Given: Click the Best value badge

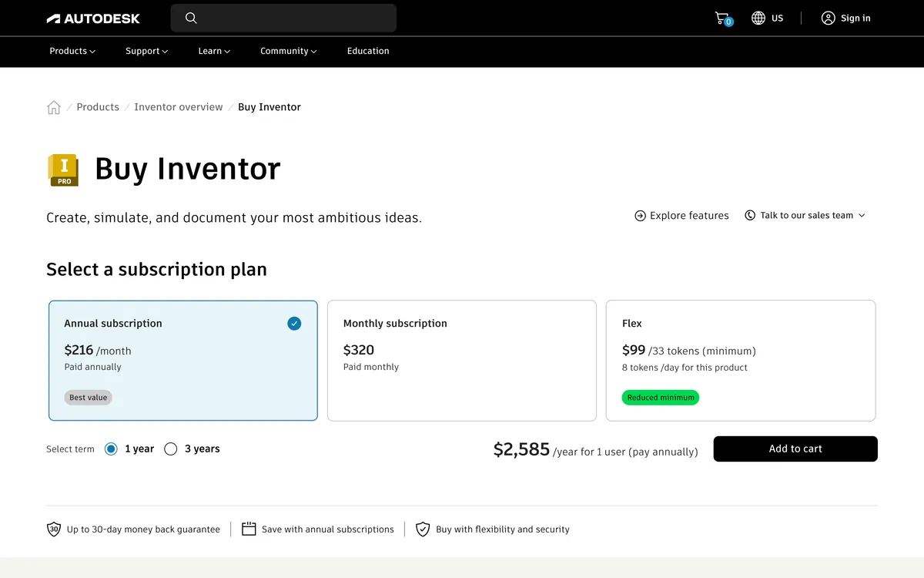Looking at the screenshot, I should 89,398.
